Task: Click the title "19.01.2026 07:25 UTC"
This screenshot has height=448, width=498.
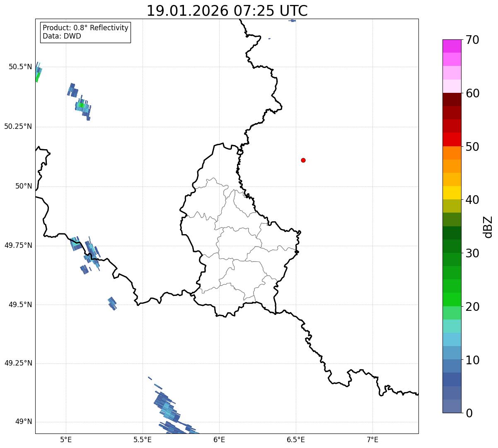Action: tap(227, 10)
